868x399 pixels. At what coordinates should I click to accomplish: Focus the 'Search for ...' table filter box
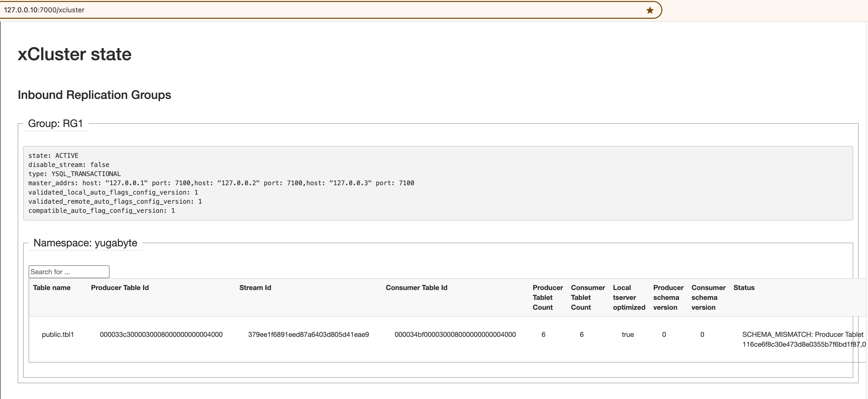69,272
